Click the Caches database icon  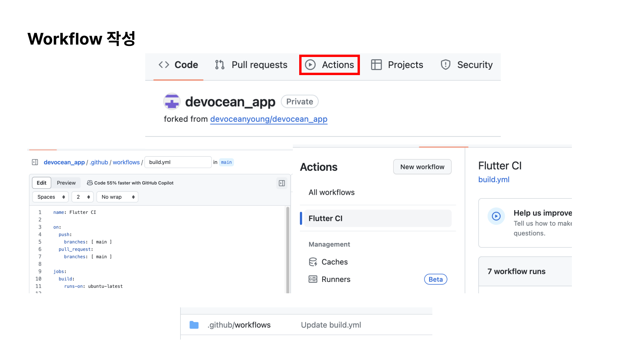coord(313,262)
